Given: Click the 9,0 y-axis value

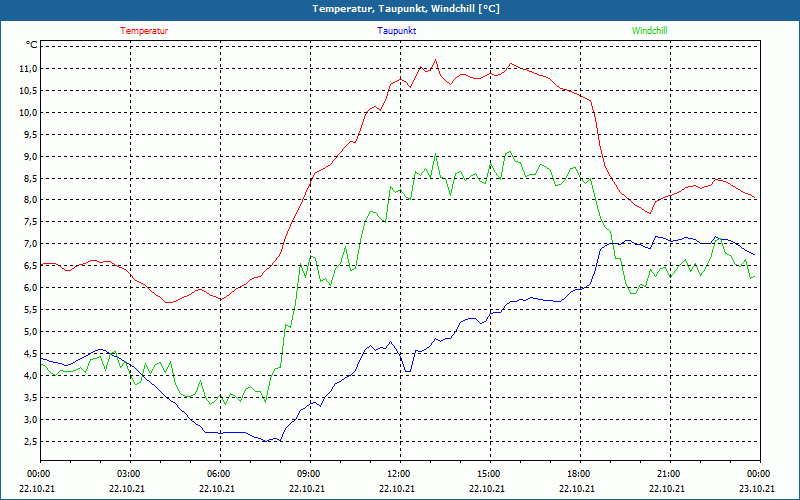Looking at the screenshot, I should click(30, 157).
